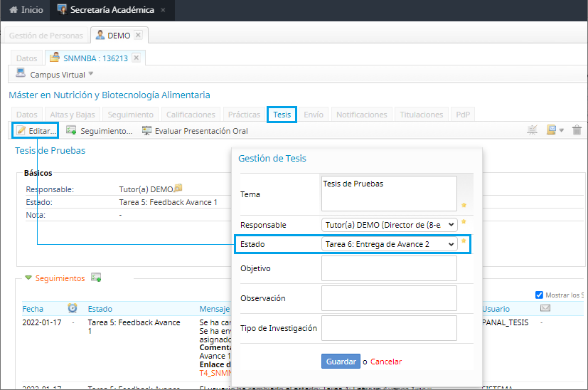Viewport: 588px width, 390px height.
Task: Open the SNMNBA : 136213 tab
Action: 95,58
